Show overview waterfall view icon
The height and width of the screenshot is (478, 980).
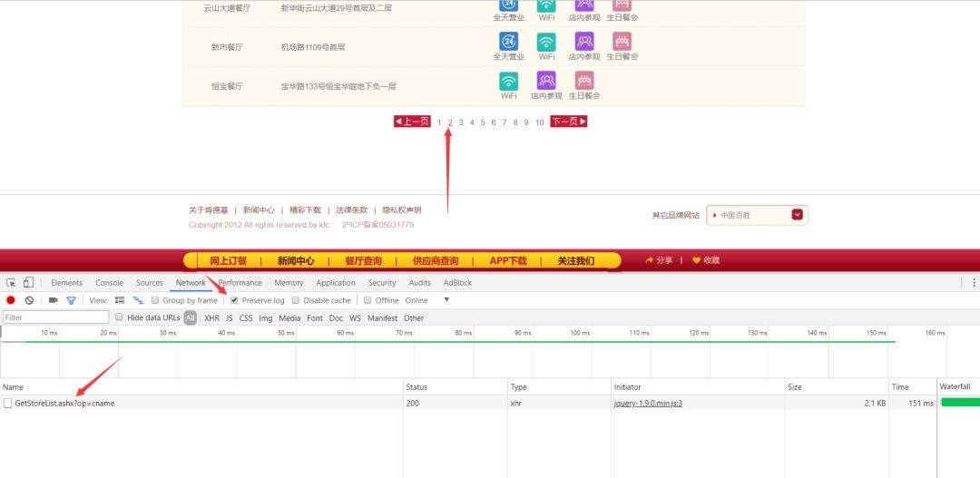click(x=138, y=300)
